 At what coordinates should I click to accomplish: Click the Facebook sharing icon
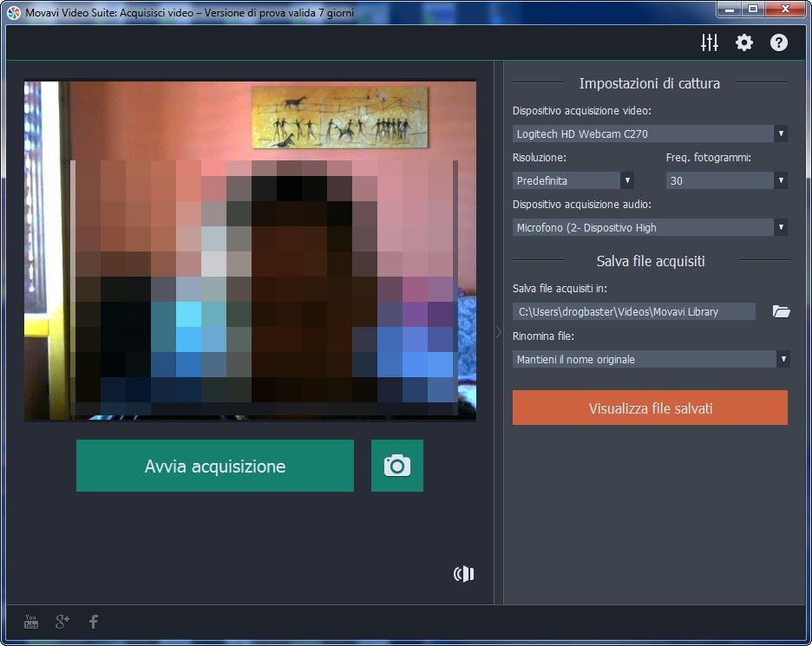coord(93,621)
